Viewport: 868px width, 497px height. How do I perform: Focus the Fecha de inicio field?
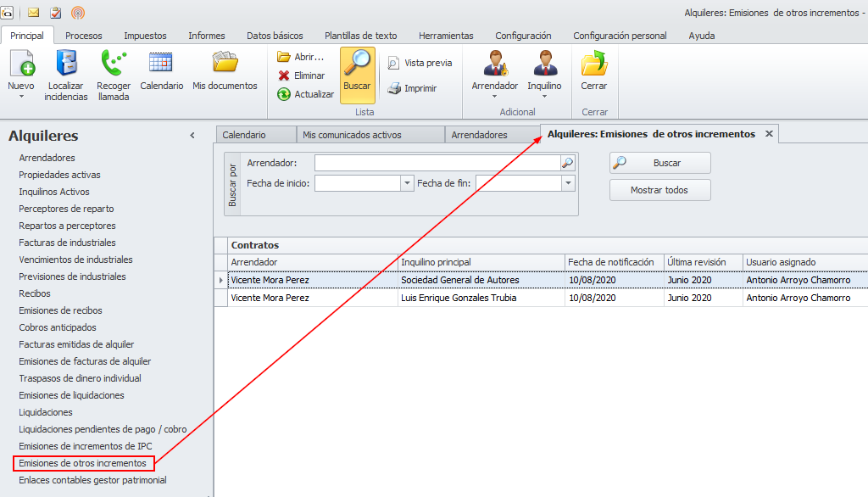click(358, 183)
